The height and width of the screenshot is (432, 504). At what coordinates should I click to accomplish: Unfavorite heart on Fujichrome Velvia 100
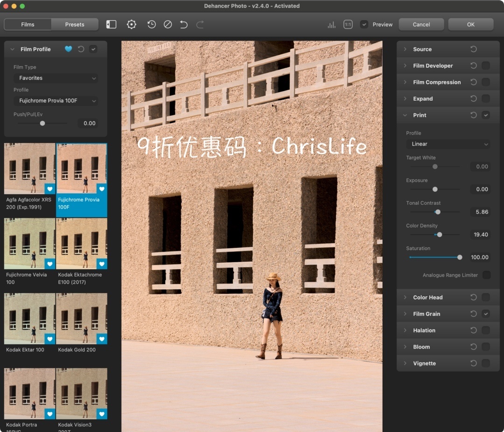pos(50,264)
